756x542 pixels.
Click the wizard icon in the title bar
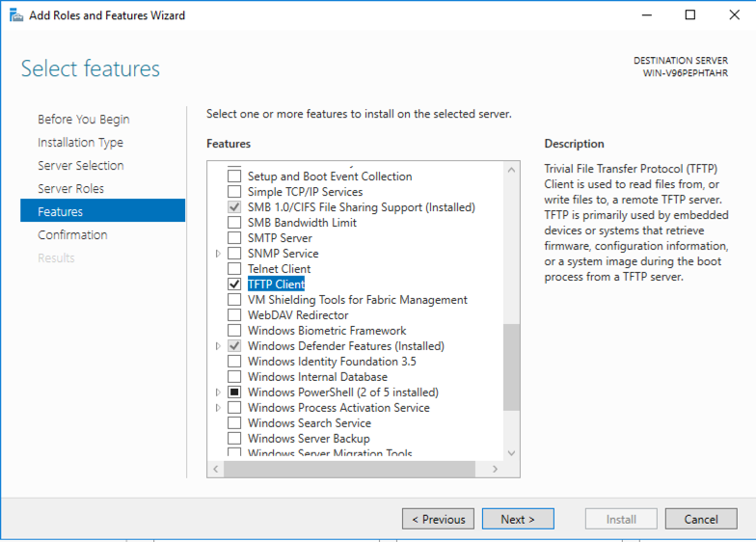point(15,15)
